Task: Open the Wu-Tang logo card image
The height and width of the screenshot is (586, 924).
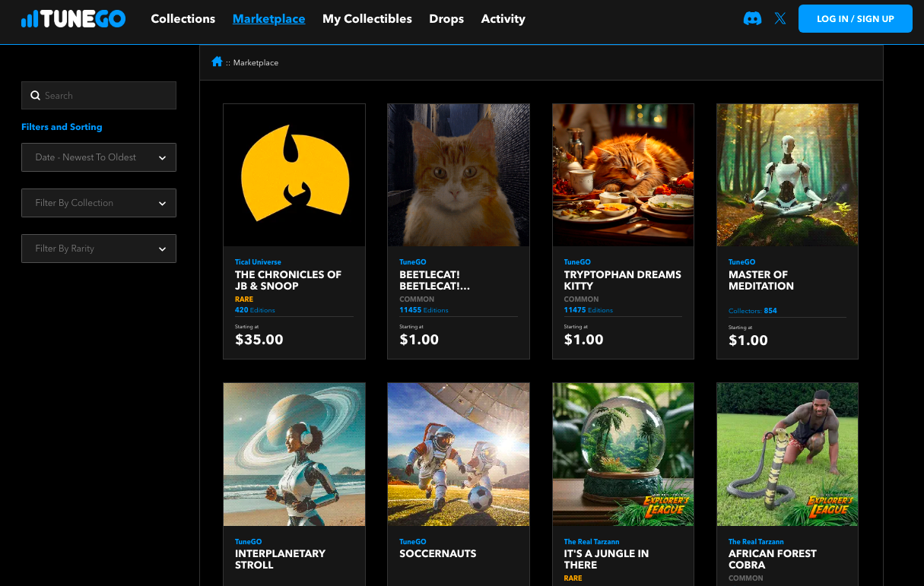Action: (x=294, y=175)
